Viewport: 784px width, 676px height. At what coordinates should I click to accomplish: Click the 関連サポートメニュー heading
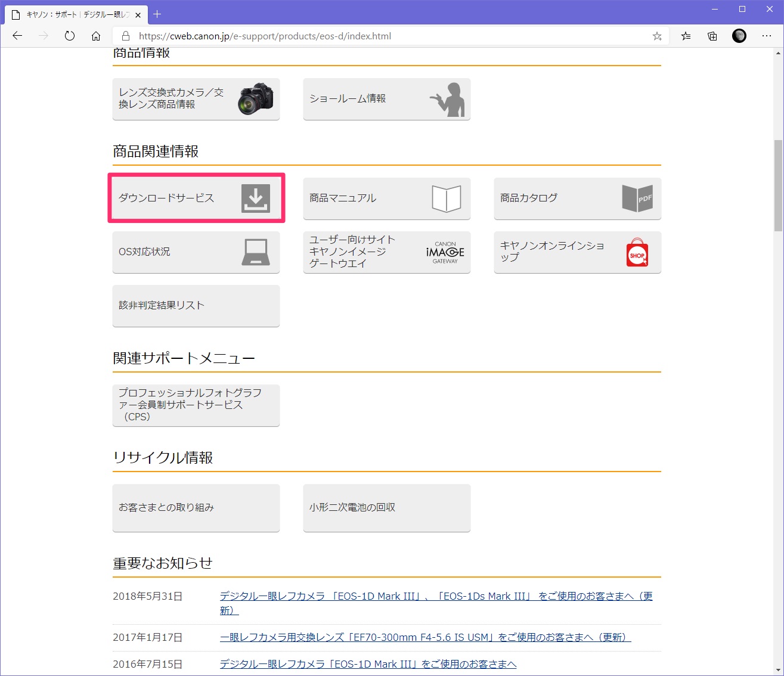pyautogui.click(x=184, y=358)
